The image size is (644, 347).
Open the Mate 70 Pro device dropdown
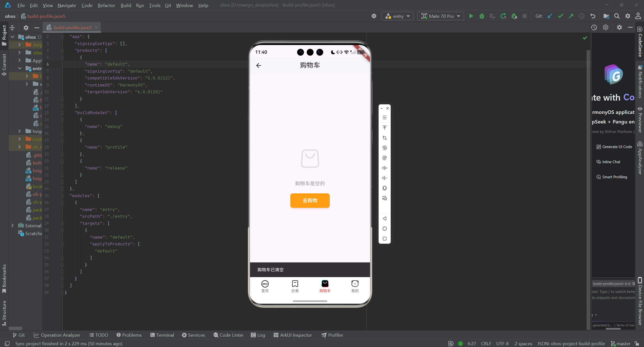441,16
